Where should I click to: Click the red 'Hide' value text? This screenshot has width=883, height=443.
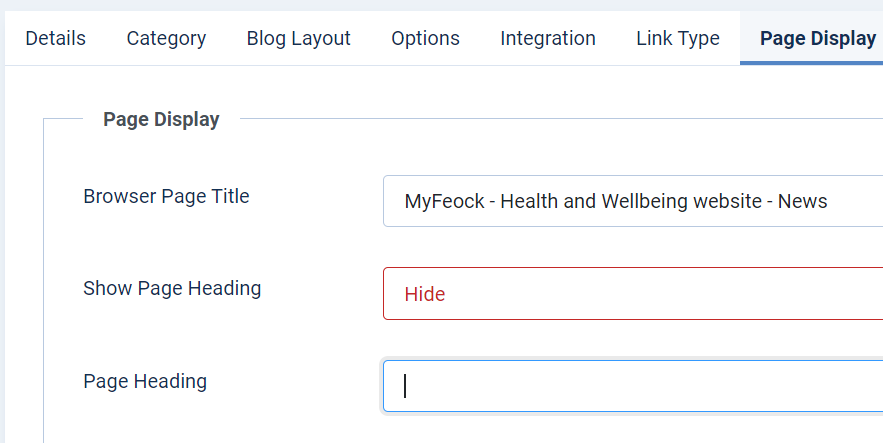coord(425,294)
